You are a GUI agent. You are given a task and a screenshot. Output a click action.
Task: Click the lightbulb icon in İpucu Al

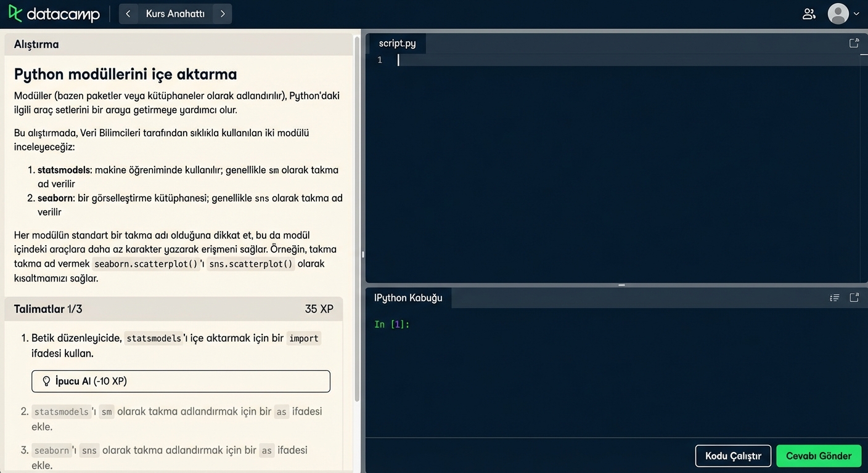(46, 381)
